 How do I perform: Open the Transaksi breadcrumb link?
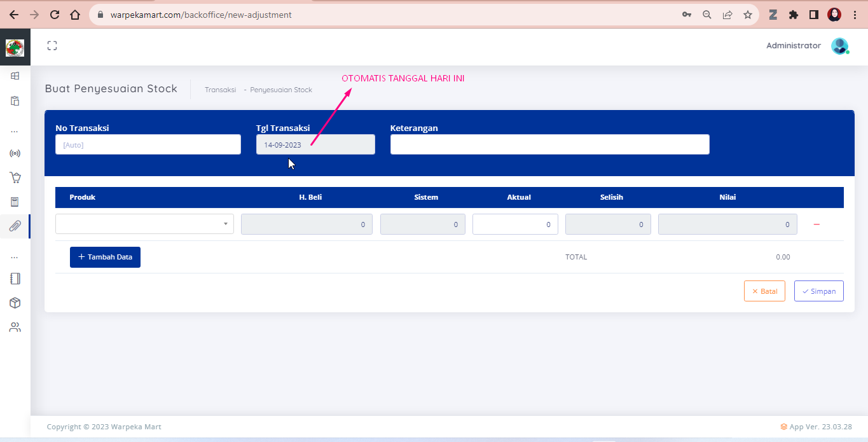tap(221, 90)
